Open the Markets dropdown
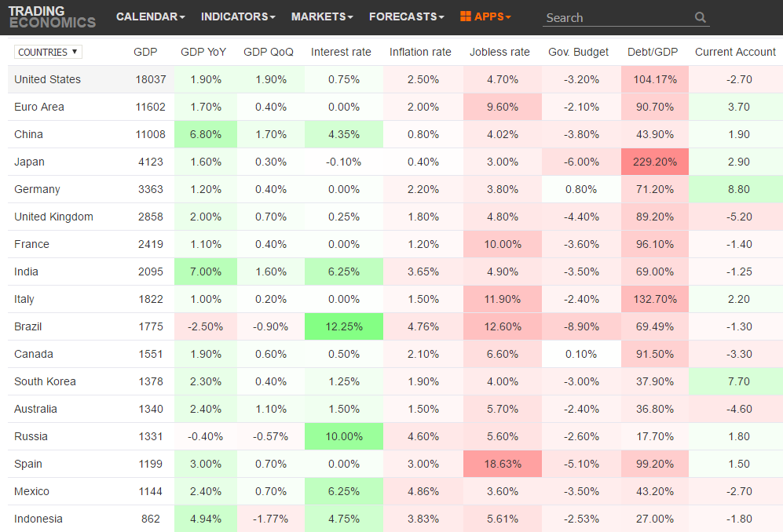Image resolution: width=783 pixels, height=532 pixels. 321,16
